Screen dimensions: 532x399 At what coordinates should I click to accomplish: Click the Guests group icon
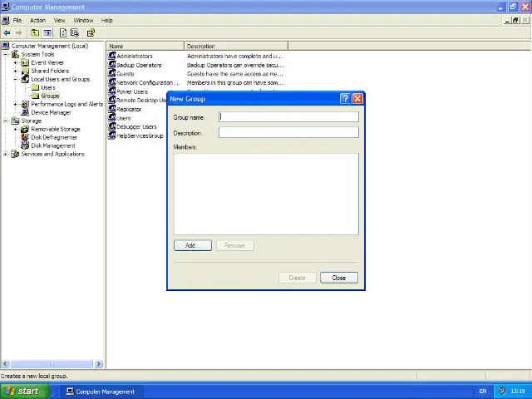[111, 73]
